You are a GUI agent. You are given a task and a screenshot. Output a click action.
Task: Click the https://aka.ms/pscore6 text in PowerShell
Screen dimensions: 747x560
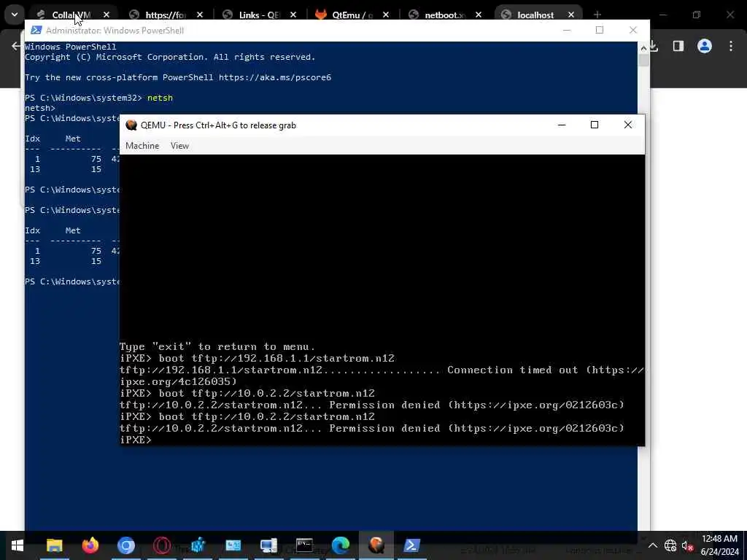point(275,77)
